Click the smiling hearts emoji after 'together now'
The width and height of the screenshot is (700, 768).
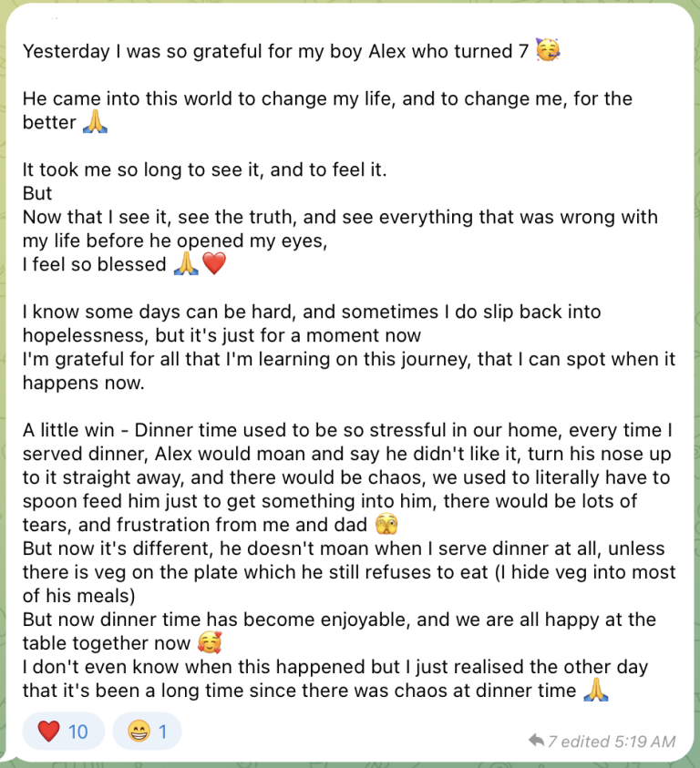pos(210,642)
